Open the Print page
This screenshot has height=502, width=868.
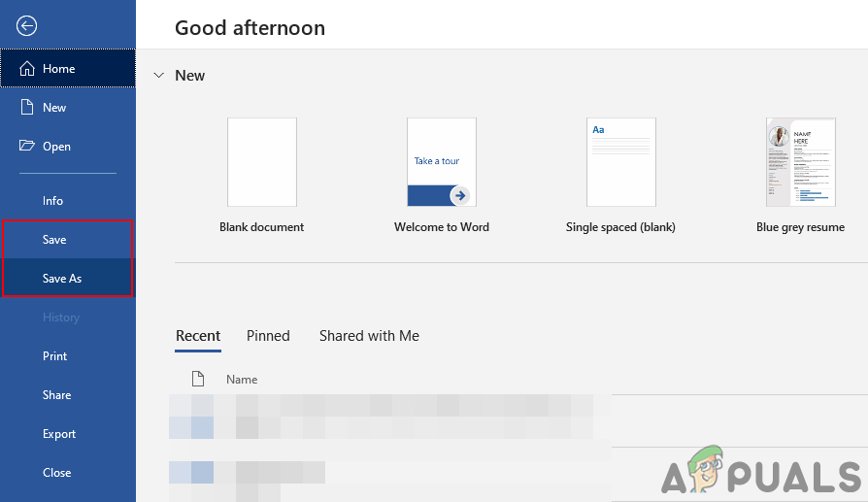(x=55, y=356)
